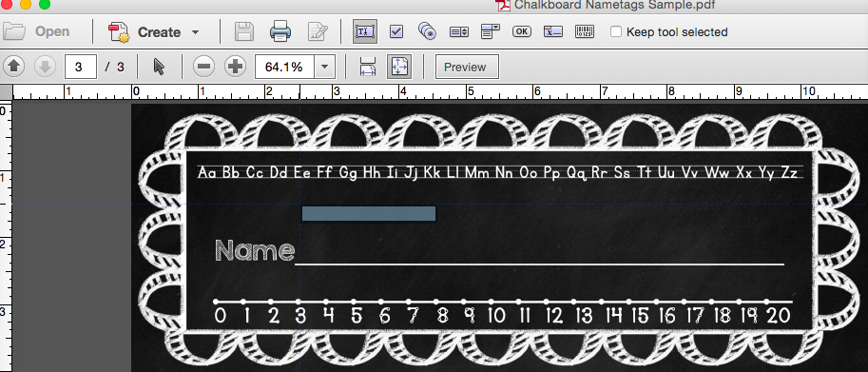Select the Dropdown list form tool

click(x=491, y=31)
